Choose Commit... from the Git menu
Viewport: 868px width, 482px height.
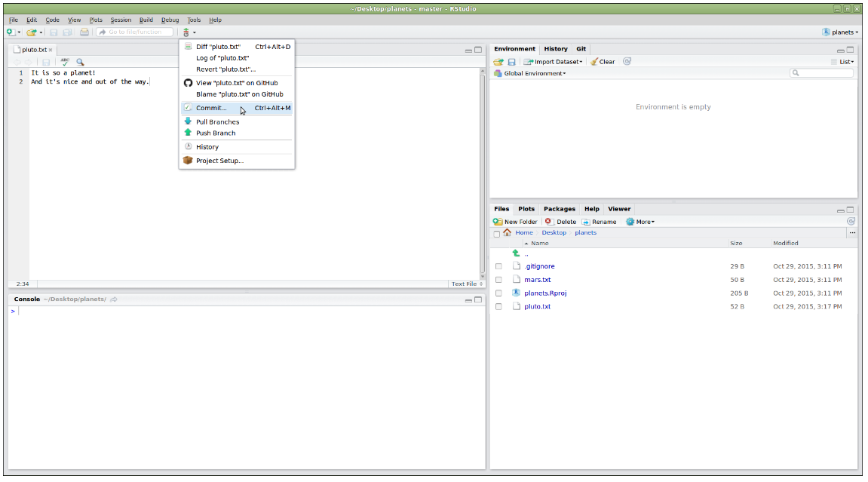click(x=211, y=108)
